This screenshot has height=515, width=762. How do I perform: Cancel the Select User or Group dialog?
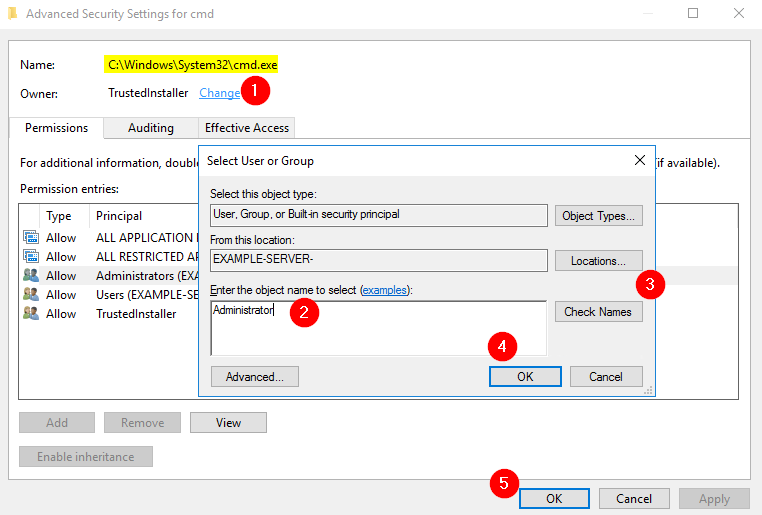[x=606, y=377]
